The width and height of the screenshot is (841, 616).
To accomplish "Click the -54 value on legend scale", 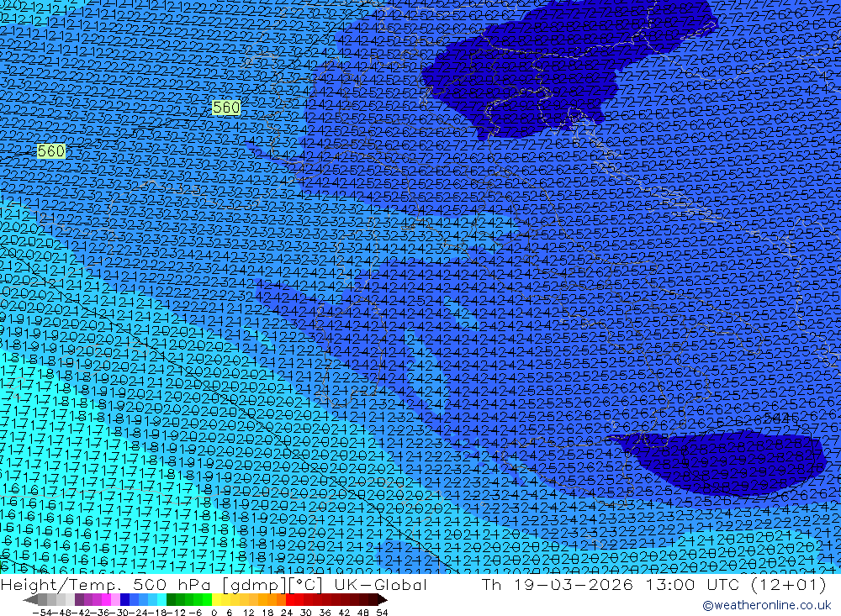I will coord(42,613).
